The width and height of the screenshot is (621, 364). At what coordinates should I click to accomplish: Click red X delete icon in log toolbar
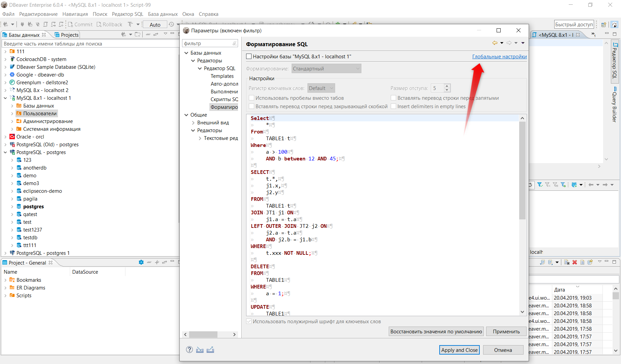(x=574, y=262)
